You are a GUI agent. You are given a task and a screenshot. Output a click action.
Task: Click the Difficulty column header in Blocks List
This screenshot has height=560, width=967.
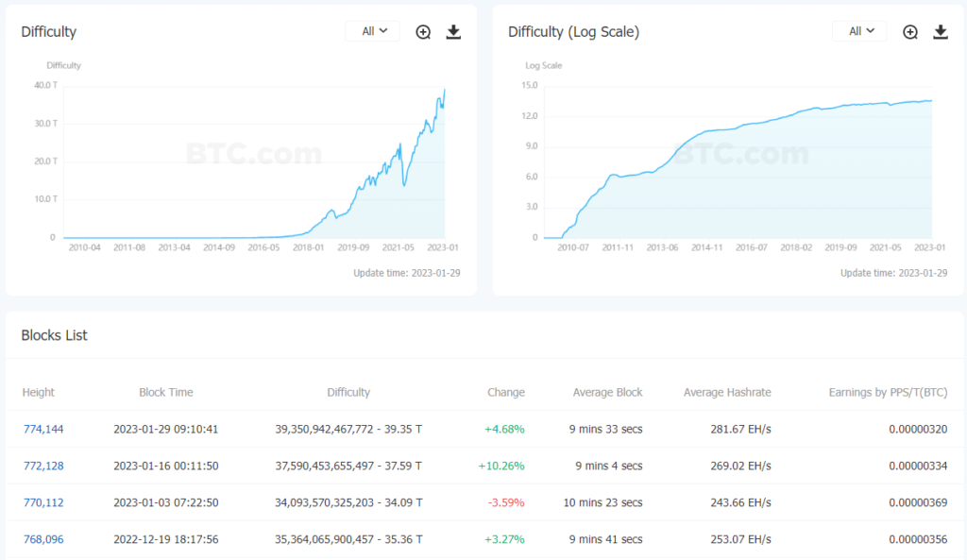pos(348,392)
